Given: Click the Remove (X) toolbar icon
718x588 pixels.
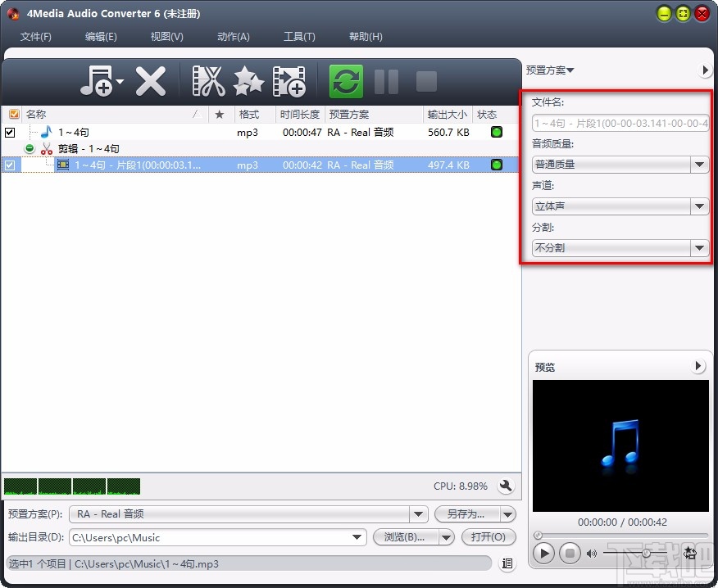Looking at the screenshot, I should (x=151, y=81).
